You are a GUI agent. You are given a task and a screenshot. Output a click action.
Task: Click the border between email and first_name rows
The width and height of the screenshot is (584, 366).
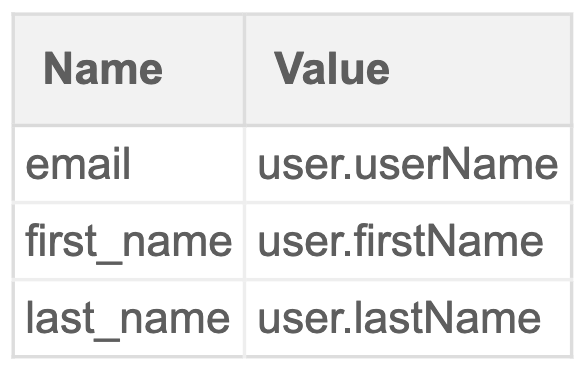coord(292,203)
